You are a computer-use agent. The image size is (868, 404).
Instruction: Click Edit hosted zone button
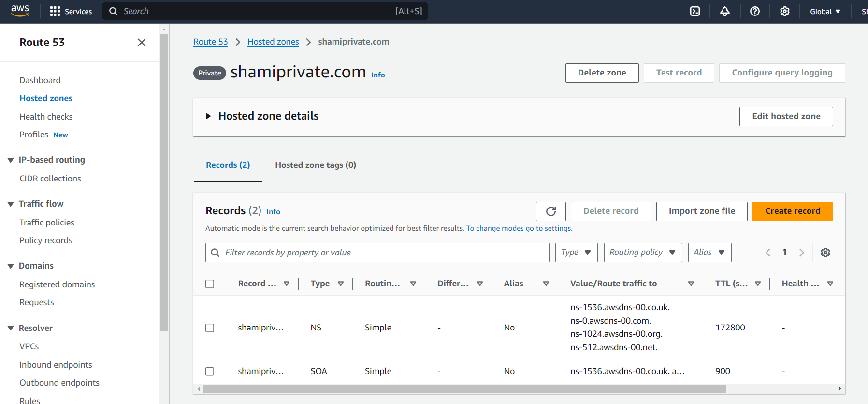click(786, 117)
